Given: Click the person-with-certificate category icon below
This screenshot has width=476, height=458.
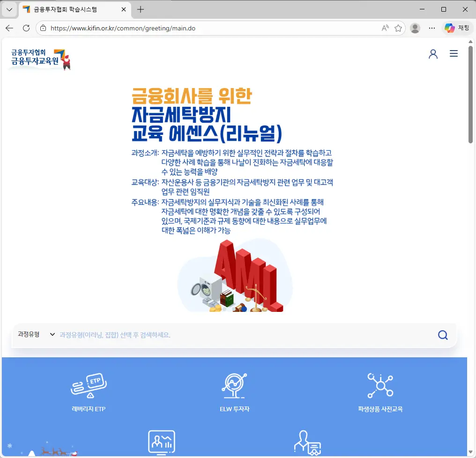Looking at the screenshot, I should coord(307,442).
